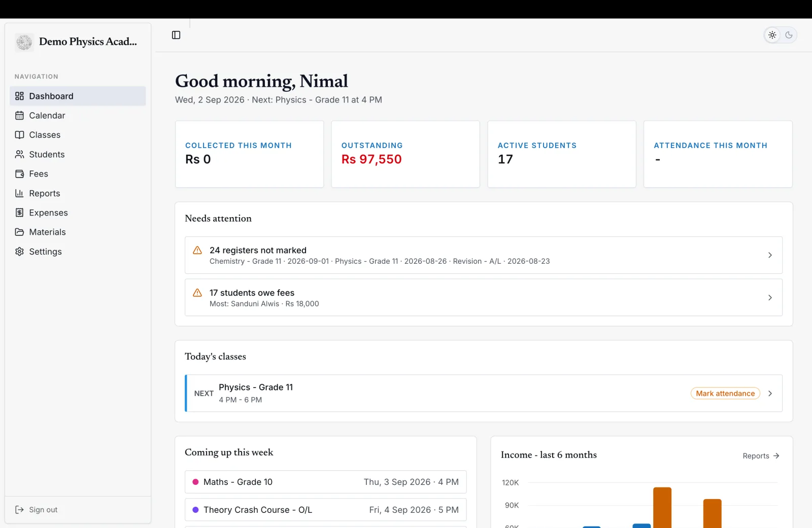Viewport: 812px width, 528px height.
Task: Click Good morning, Nimal heading
Action: pyautogui.click(x=261, y=81)
